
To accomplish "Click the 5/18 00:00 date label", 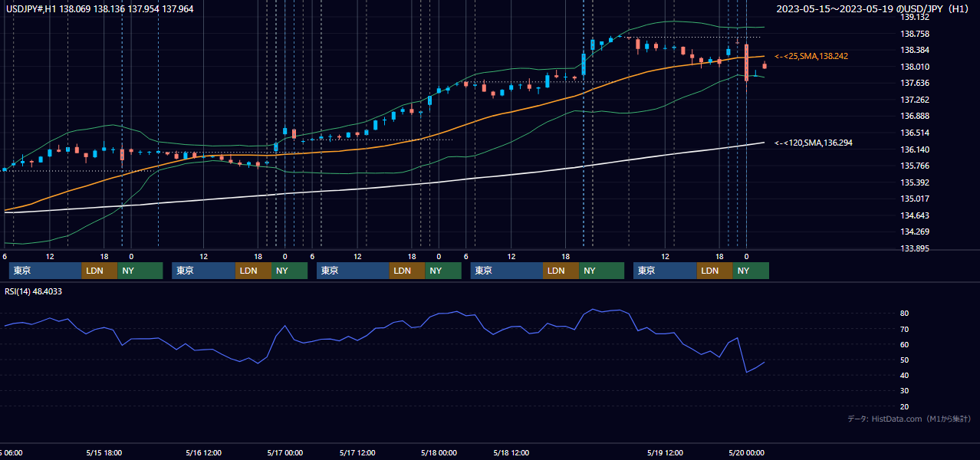I will pos(439,452).
